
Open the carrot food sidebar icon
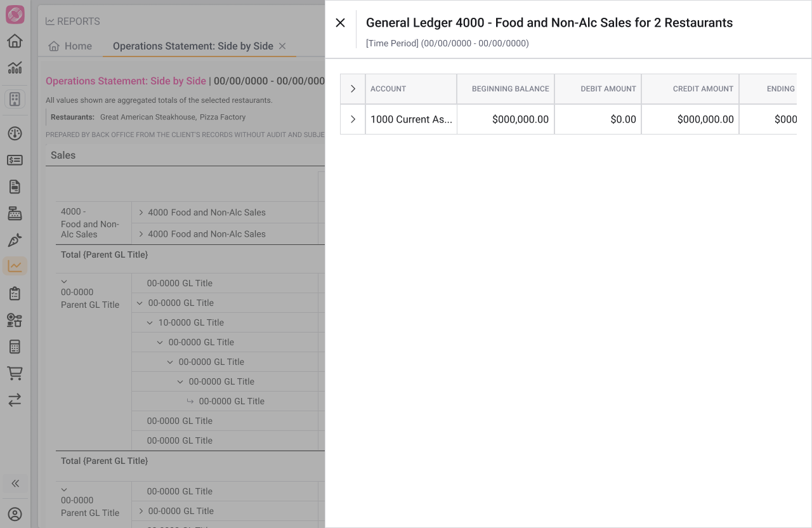[15, 240]
